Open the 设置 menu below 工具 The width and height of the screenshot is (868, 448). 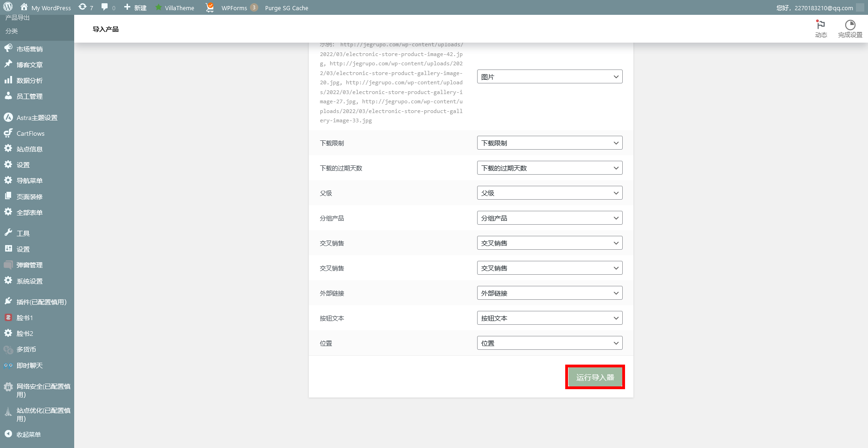[23, 249]
